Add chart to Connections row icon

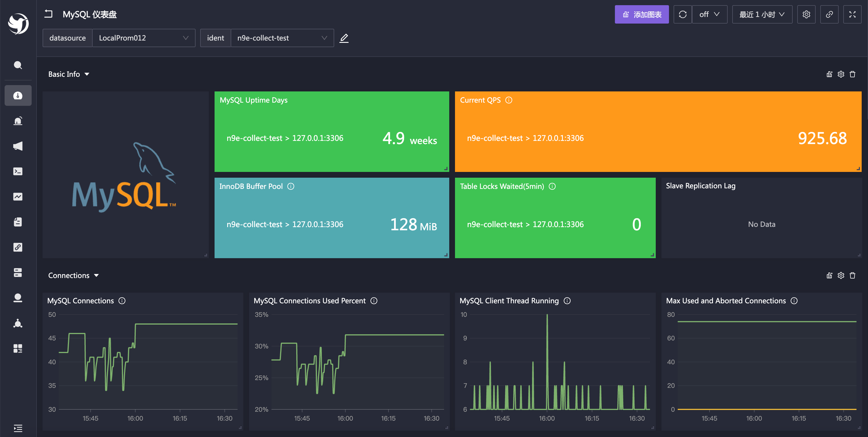coord(829,276)
